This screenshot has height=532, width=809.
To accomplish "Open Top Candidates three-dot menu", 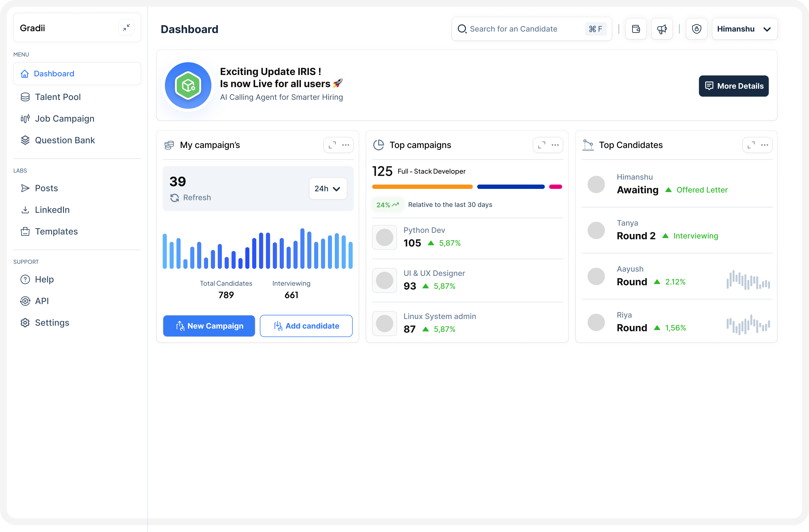I will click(x=764, y=145).
